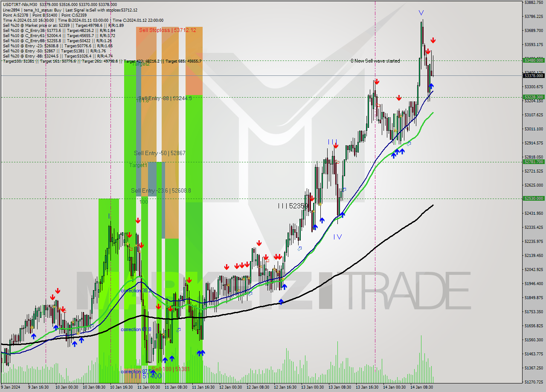Image resolution: width=546 pixels, height=392 pixels.
Task: Click the 51270.725 price axis value
Action: coord(534,382)
